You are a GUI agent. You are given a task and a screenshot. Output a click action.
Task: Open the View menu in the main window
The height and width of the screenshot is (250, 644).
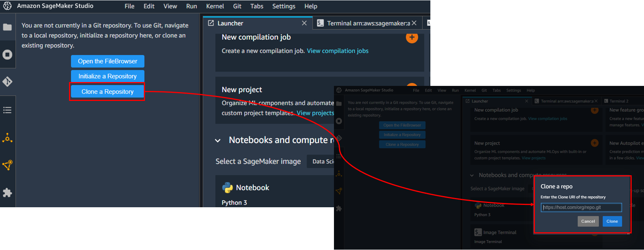[x=170, y=6]
